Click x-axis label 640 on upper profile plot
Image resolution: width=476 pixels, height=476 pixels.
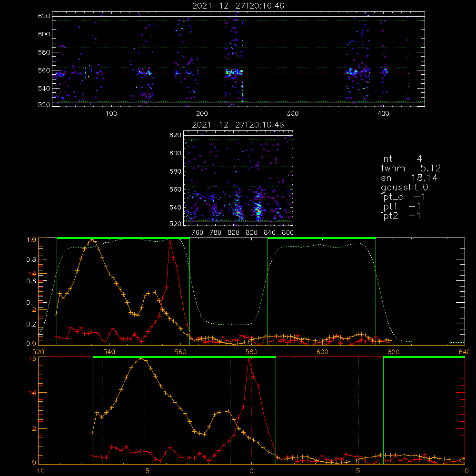click(x=465, y=352)
